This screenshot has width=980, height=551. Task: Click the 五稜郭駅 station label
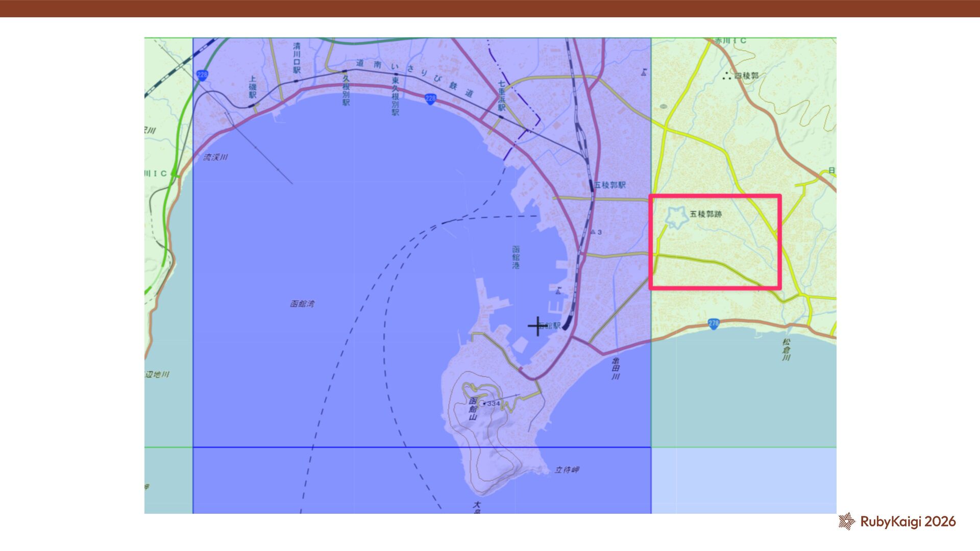tap(610, 185)
